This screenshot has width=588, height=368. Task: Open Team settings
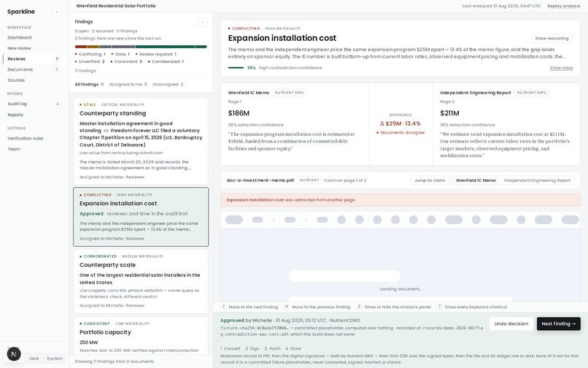(14, 149)
